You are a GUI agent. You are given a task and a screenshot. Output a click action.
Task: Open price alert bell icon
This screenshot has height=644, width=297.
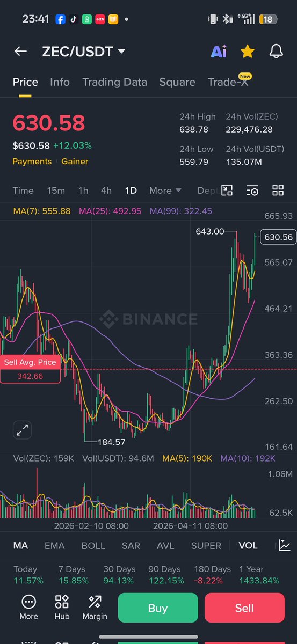(x=276, y=51)
